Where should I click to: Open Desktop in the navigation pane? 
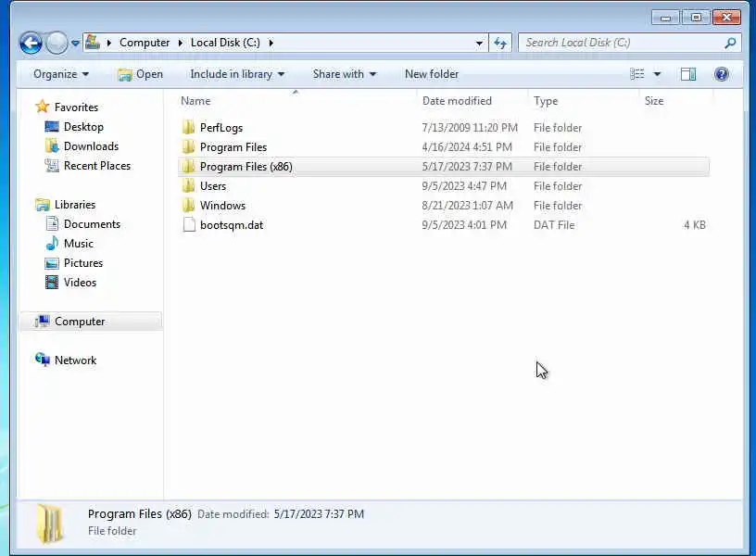[x=84, y=127]
